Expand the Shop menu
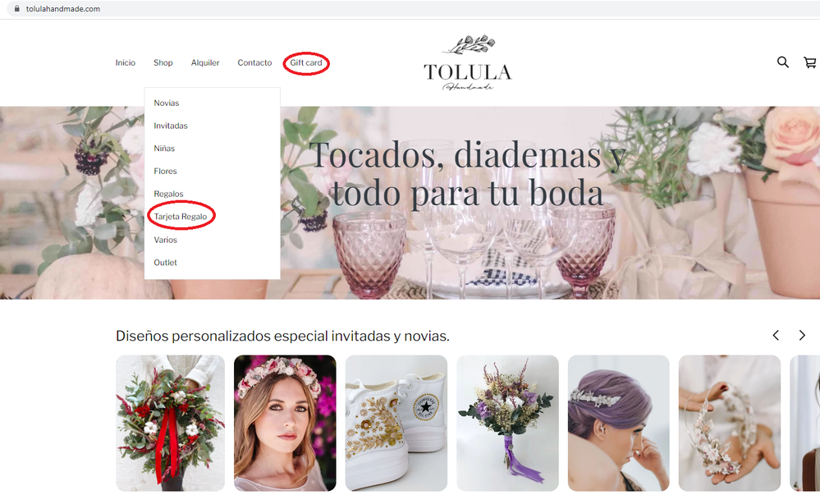Screen dimensions: 820x504 163,62
